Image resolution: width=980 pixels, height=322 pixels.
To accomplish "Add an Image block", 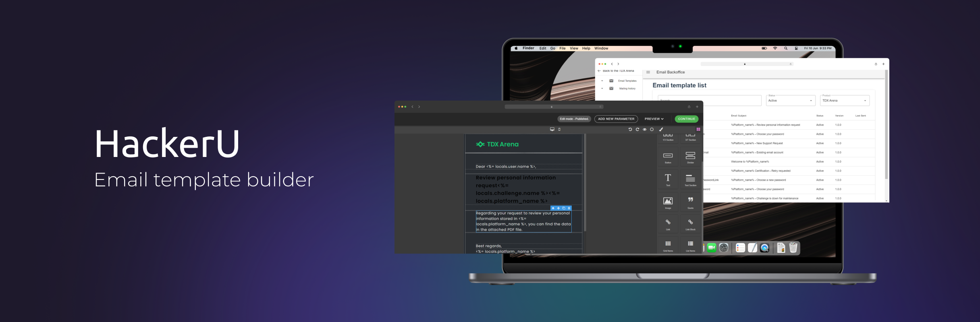I will pyautogui.click(x=668, y=202).
